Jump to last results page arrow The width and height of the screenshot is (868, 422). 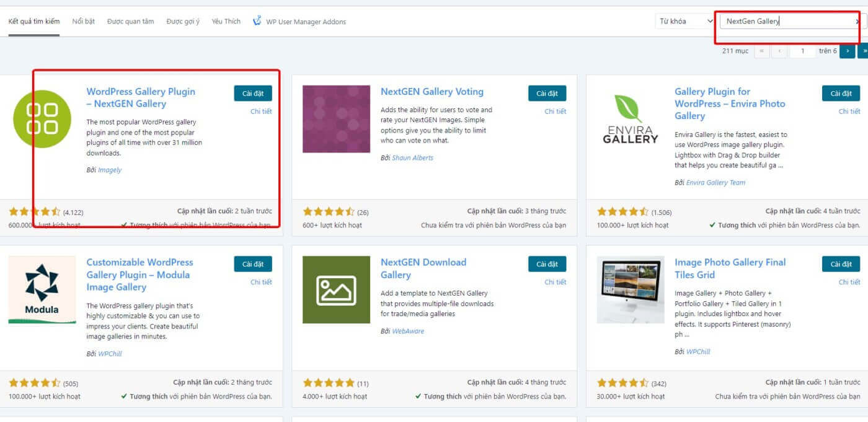[864, 51]
